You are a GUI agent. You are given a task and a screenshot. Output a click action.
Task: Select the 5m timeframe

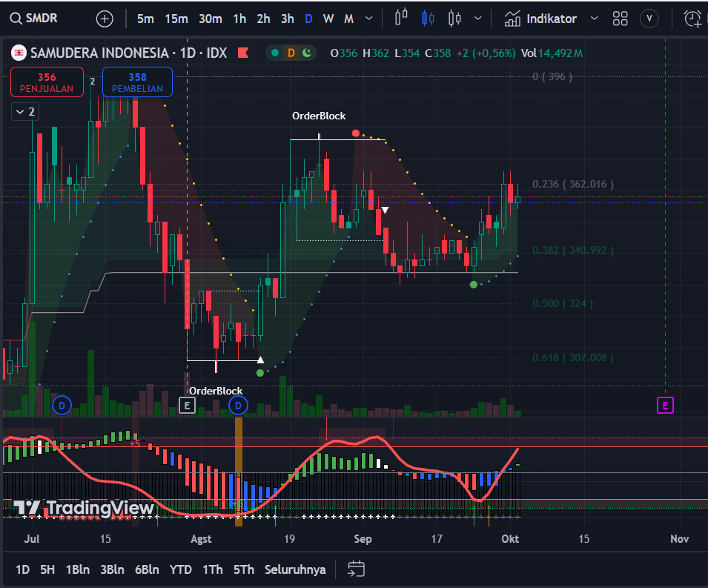[145, 19]
